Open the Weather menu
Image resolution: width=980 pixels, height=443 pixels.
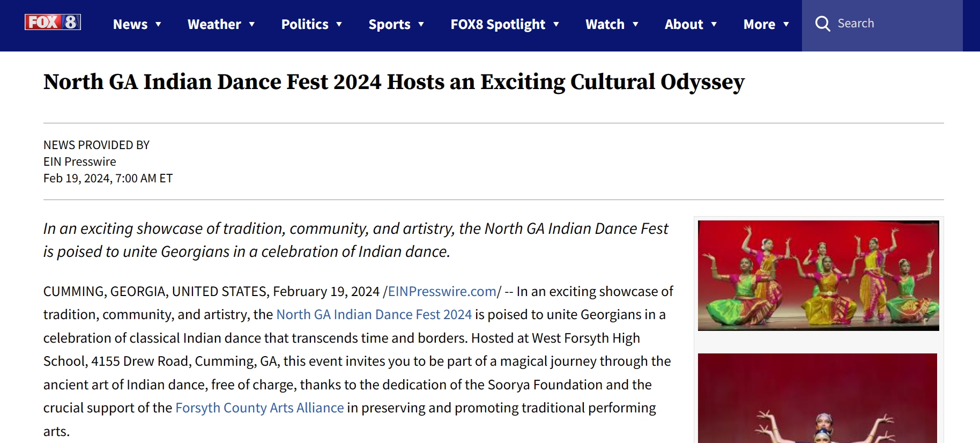214,24
